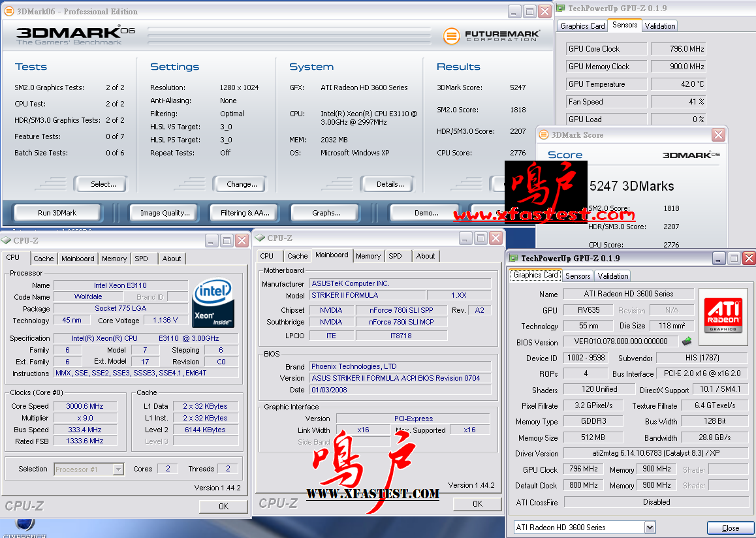This screenshot has width=756, height=538.
Task: Switch to Graphics Card tab in the upper GPU-Z window
Action: (582, 26)
